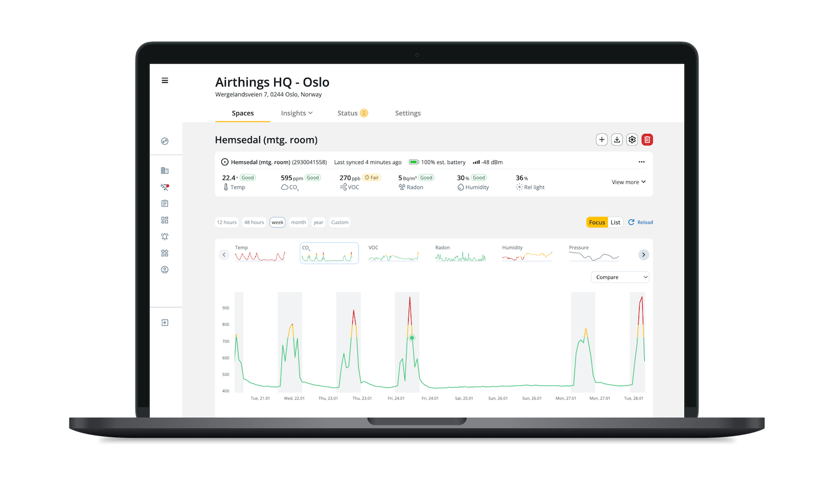Open the Compare dropdown

point(620,277)
